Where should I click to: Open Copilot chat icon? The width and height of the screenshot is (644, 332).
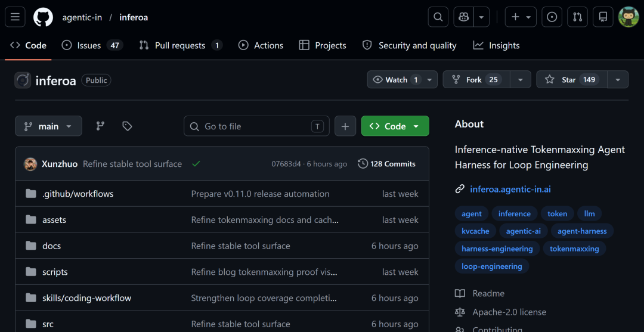(x=464, y=17)
